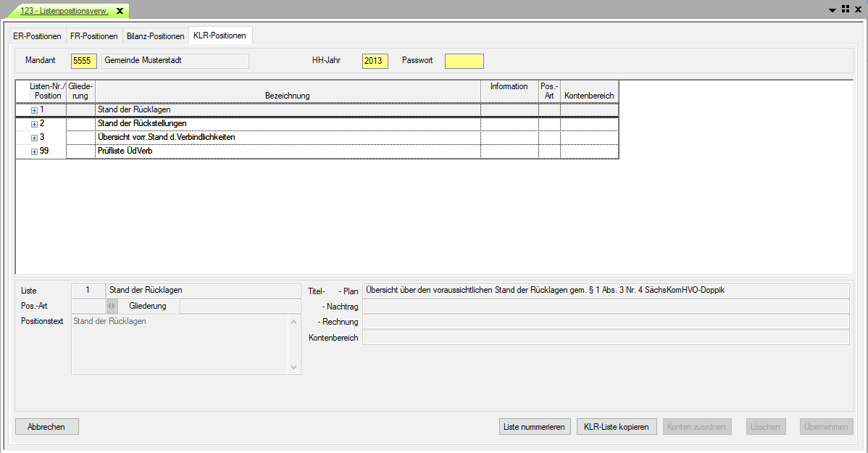The height and width of the screenshot is (453, 868).
Task: Click the Liste nummerieren button
Action: 535,427
